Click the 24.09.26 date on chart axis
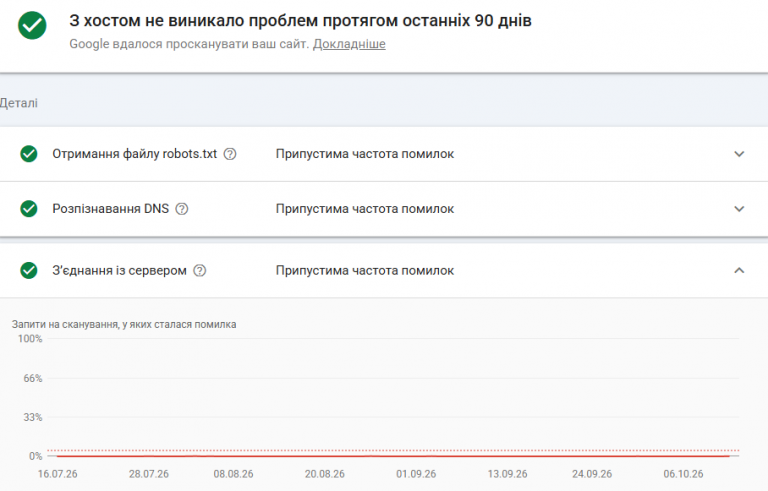Viewport: 768px width, 491px height. pyautogui.click(x=592, y=474)
